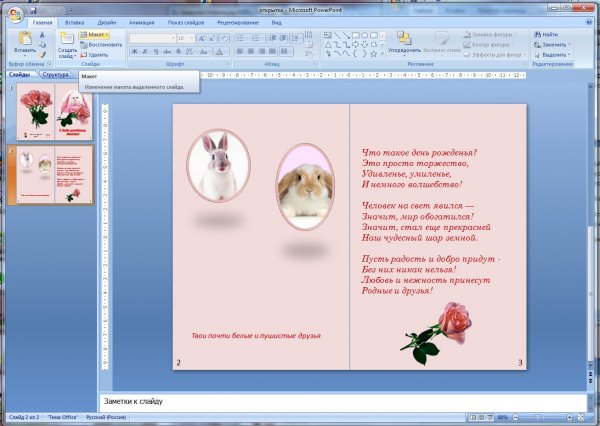Open the Макет layout dropdown
The width and height of the screenshot is (600, 426).
100,34
